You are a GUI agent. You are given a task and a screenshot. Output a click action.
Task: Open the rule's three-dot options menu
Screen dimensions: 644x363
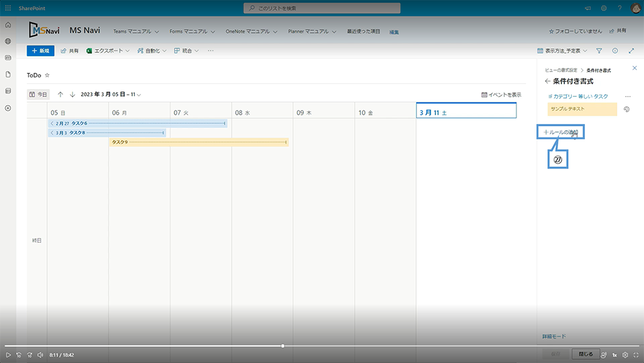(x=627, y=97)
